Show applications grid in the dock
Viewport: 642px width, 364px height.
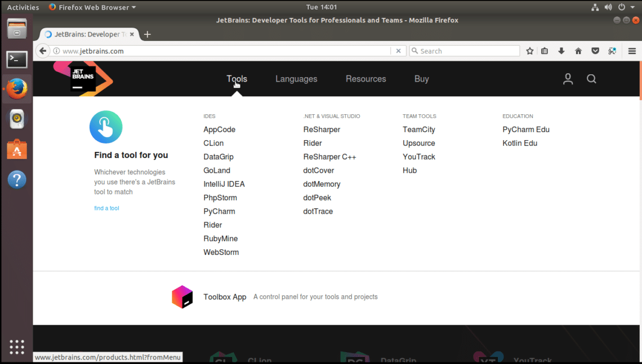tap(17, 347)
